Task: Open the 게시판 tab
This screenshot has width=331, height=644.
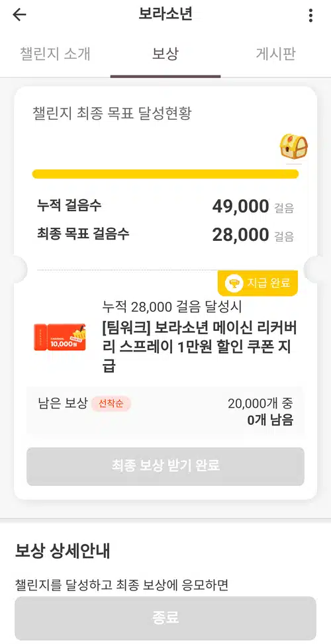Action: 276,54
